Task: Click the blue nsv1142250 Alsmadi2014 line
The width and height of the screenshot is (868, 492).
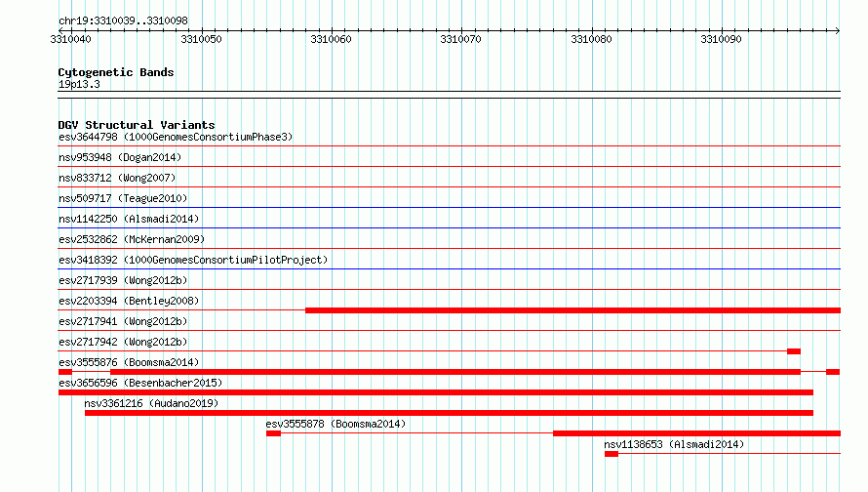Action: point(450,228)
